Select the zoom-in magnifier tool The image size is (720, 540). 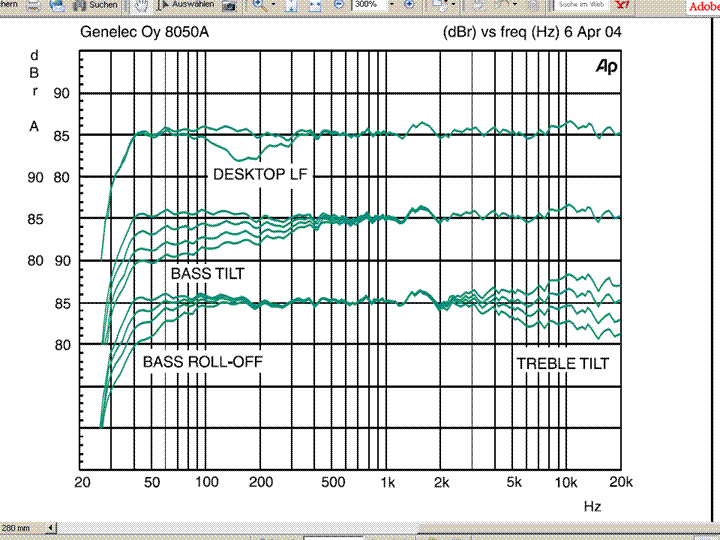click(x=259, y=5)
